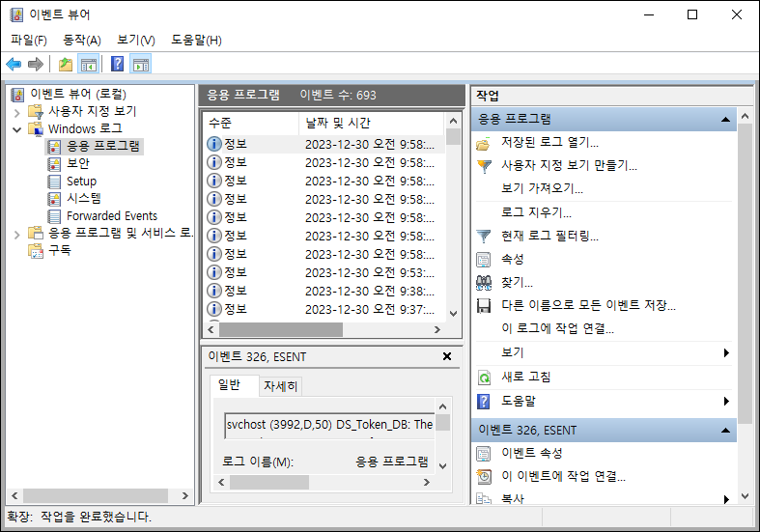Click the floppy disk save events icon
Screen dimensions: 760x532
(484, 306)
